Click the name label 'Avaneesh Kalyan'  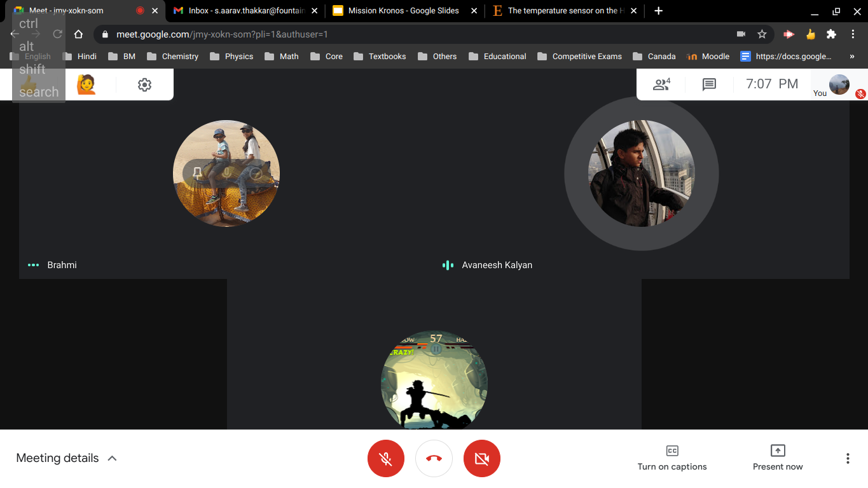(x=497, y=265)
